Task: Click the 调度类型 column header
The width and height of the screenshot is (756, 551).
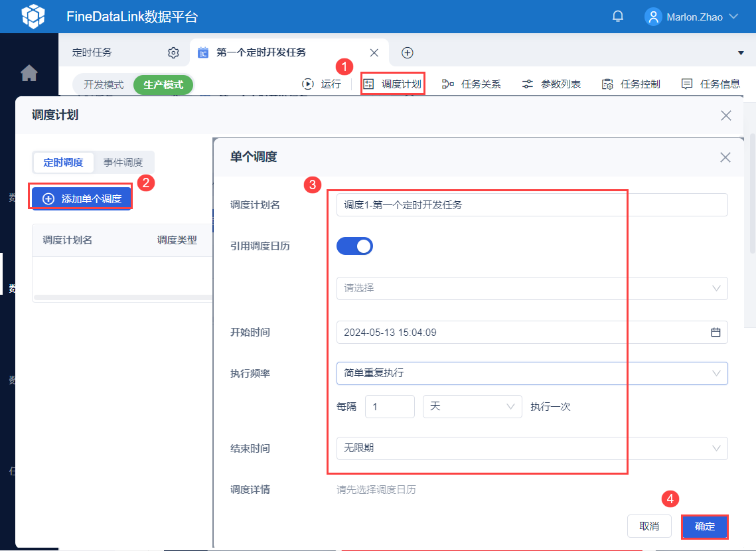Action: (x=177, y=240)
